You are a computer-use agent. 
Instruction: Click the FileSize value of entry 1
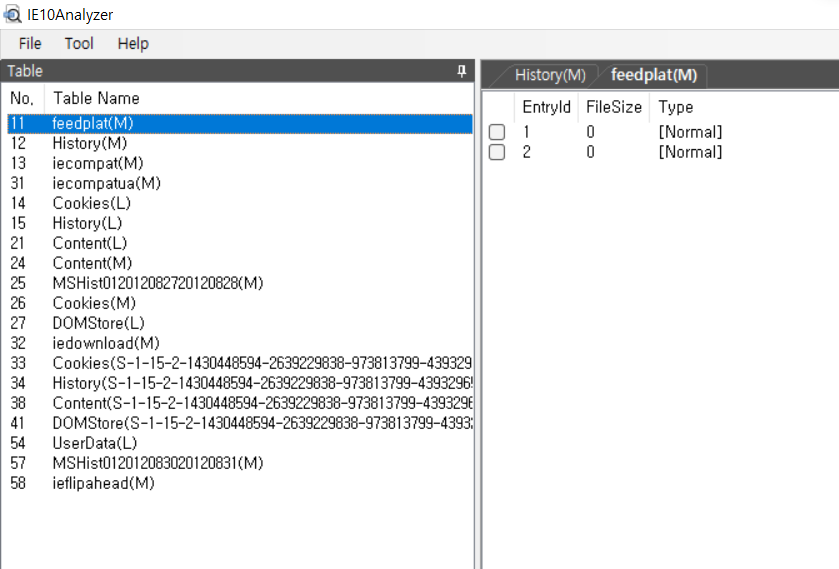[590, 132]
